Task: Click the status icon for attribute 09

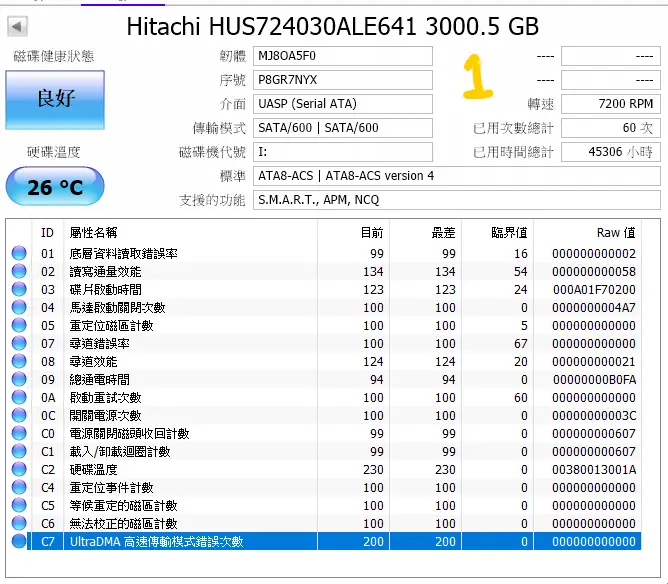Action: point(19,379)
